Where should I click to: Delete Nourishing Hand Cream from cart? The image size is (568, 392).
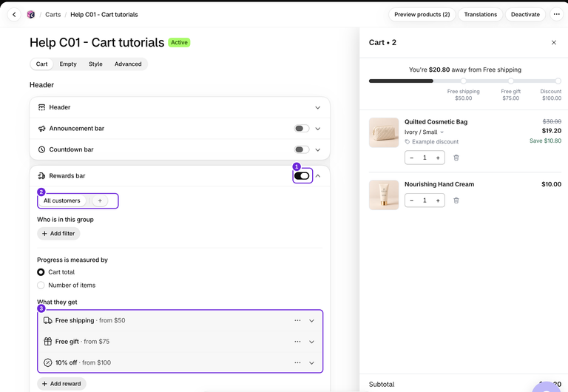456,200
